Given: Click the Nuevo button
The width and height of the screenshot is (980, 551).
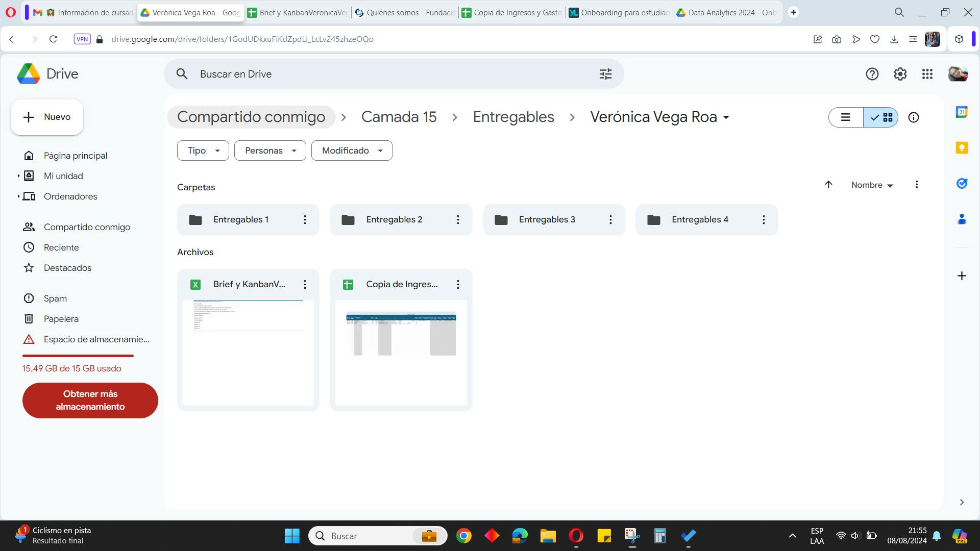Looking at the screenshot, I should point(47,117).
